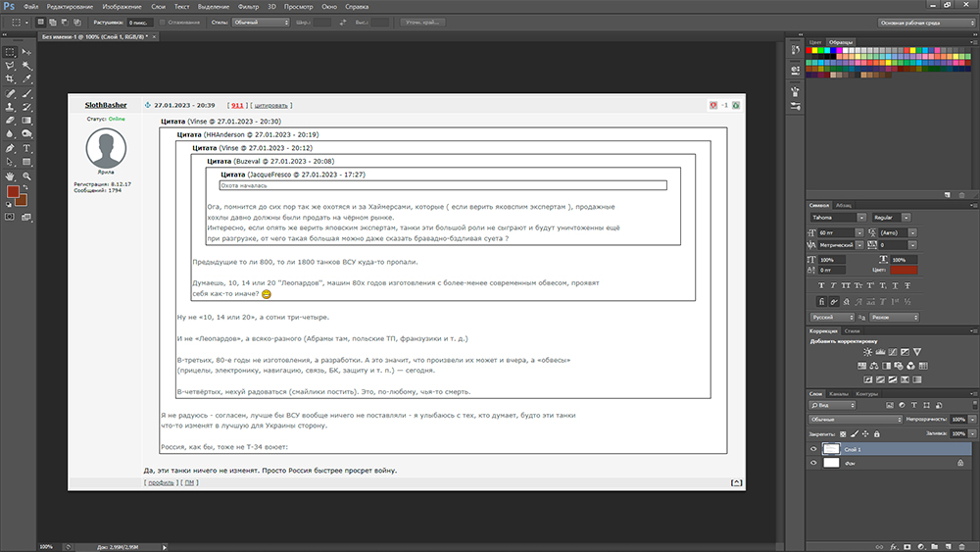Select the Eraser tool
Image resolution: width=980 pixels, height=552 pixels.
[10, 121]
